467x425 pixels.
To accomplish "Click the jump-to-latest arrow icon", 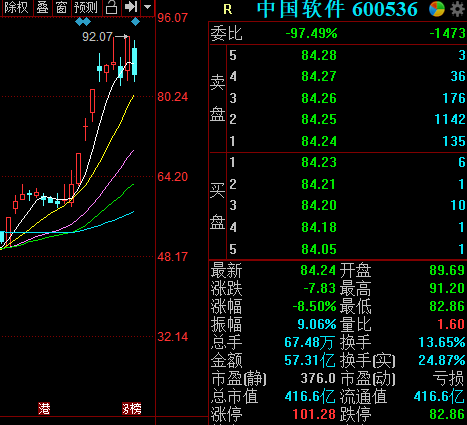I will [131, 7].
